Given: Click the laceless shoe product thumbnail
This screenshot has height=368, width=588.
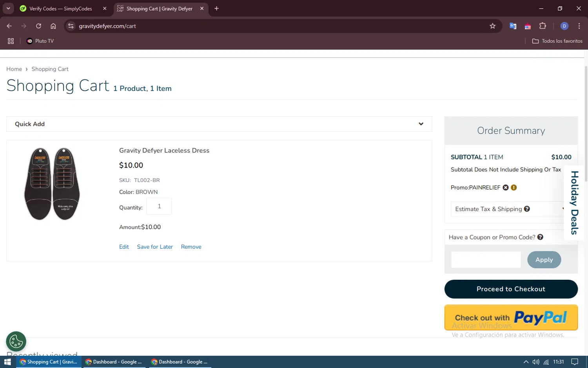Looking at the screenshot, I should click(52, 184).
